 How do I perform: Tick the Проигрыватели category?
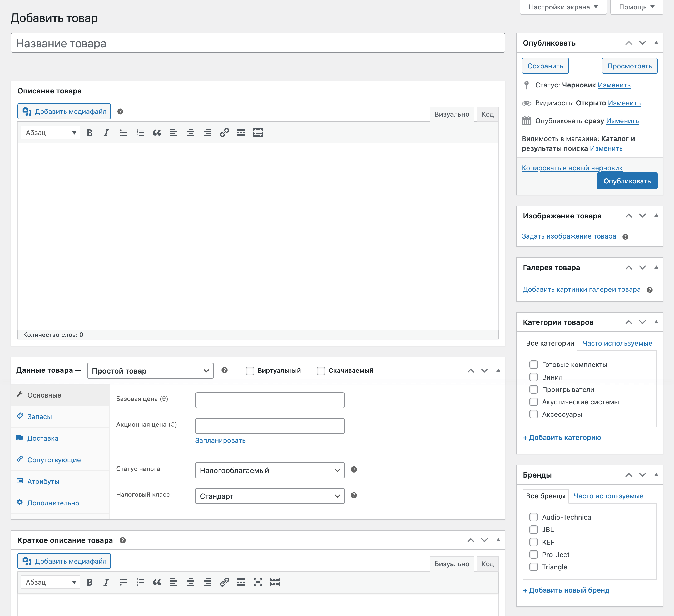[534, 389]
